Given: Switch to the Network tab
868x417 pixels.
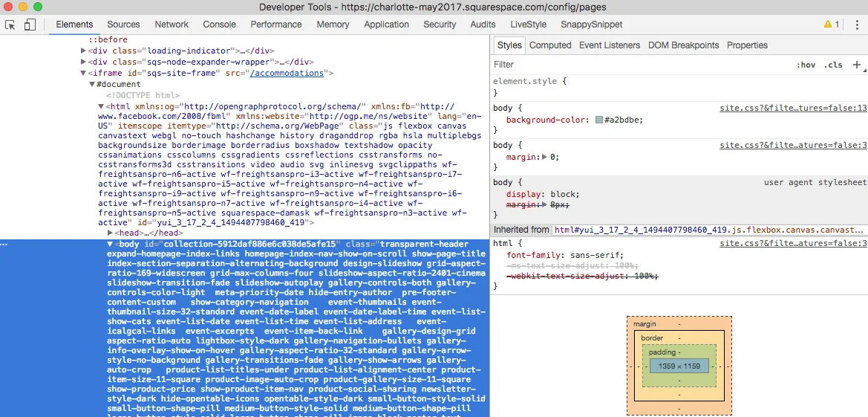Looking at the screenshot, I should [x=172, y=25].
